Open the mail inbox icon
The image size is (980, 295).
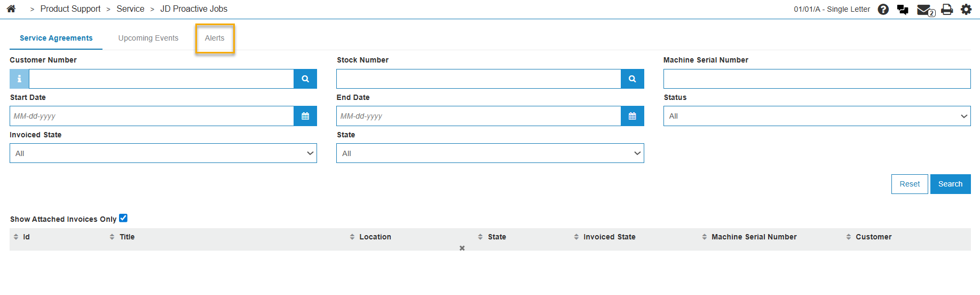pos(924,10)
